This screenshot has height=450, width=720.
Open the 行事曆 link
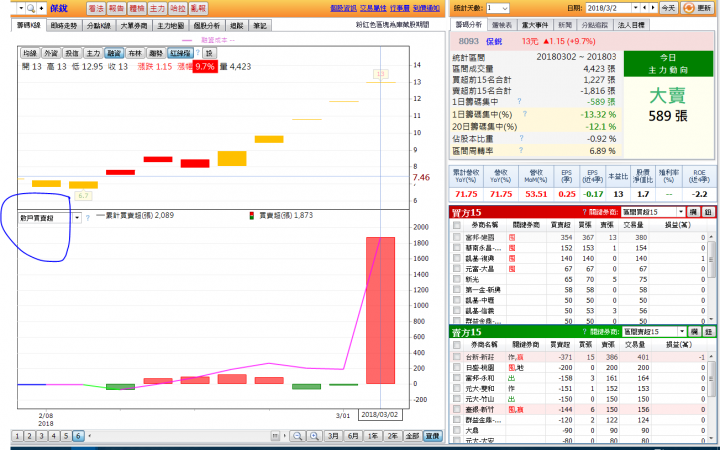pos(399,8)
